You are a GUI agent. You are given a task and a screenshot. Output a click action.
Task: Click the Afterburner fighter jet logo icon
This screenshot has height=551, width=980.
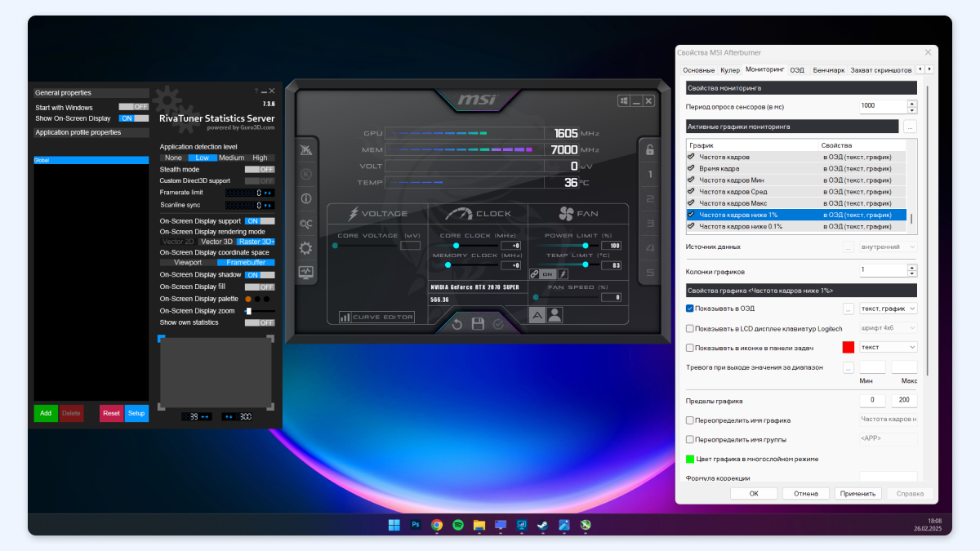pos(306,149)
